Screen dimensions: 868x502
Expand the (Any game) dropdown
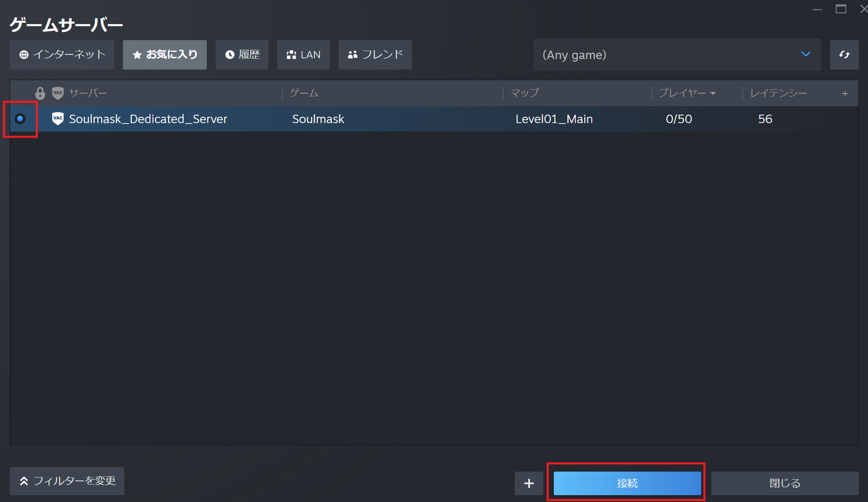pyautogui.click(x=677, y=55)
